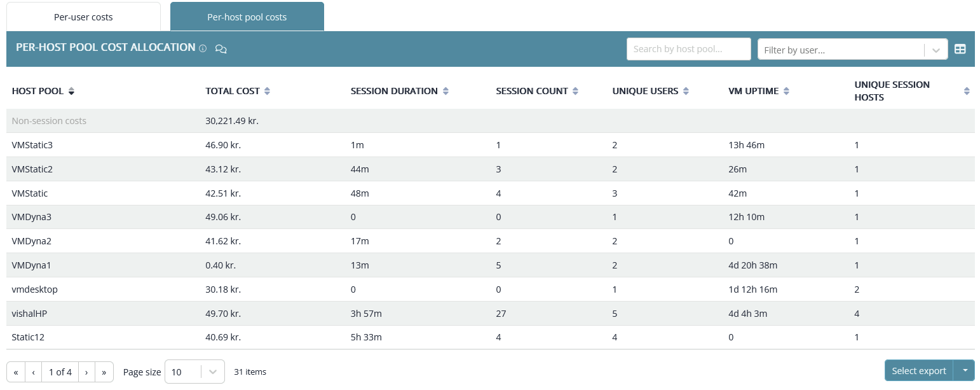Open the comments chat bubble icon
The height and width of the screenshot is (390, 980).
pos(221,49)
